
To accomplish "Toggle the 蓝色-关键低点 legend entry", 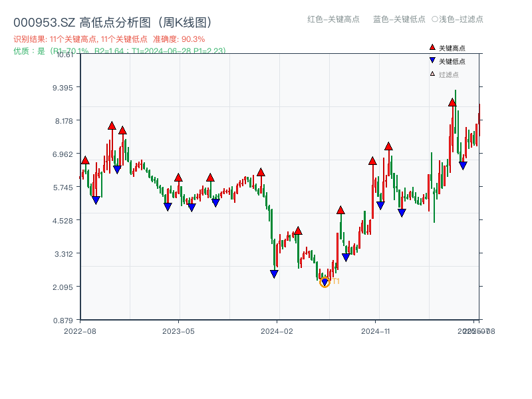I will [x=399, y=19].
